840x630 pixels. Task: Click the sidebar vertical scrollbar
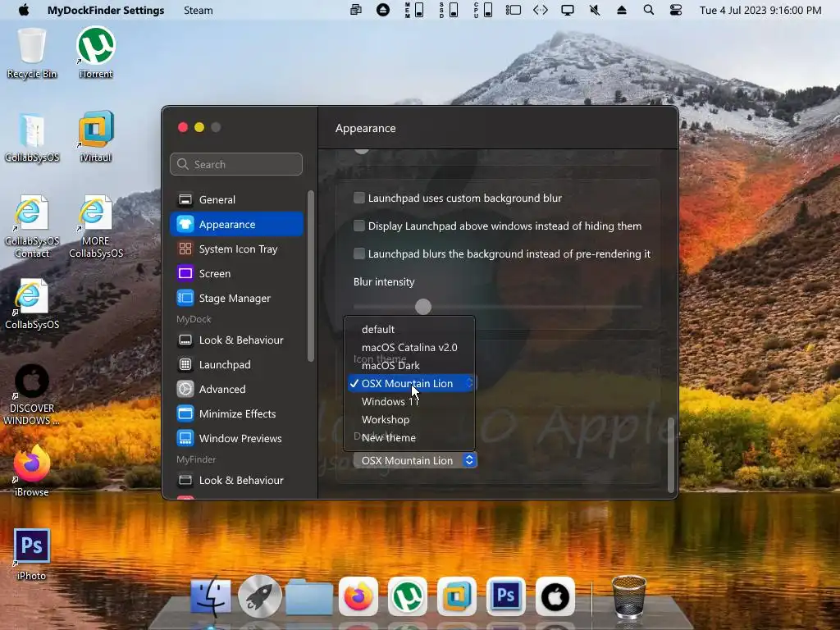[311, 276]
